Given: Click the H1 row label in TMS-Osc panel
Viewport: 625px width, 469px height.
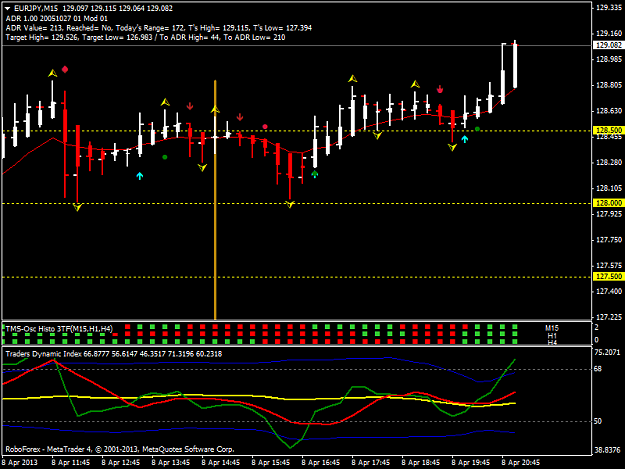Looking at the screenshot, I should 552,336.
